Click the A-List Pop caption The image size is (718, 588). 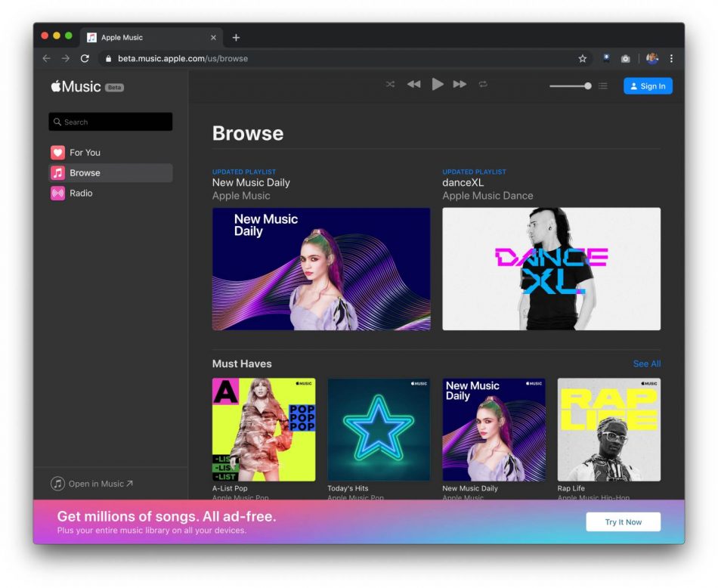click(230, 488)
